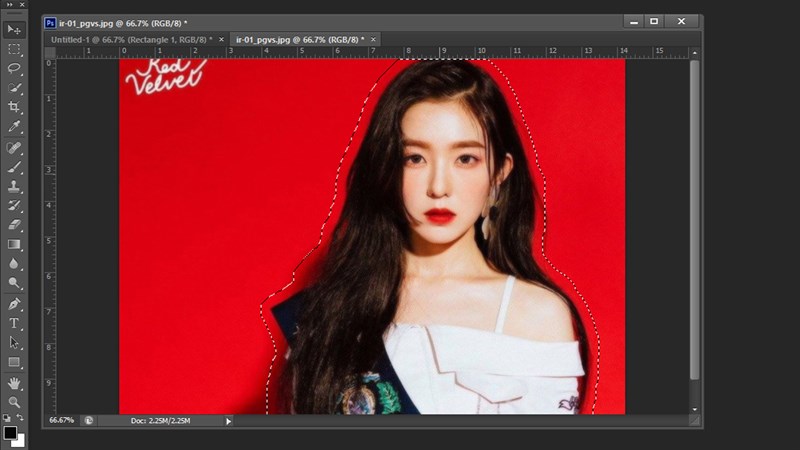The height and width of the screenshot is (450, 800).
Task: Close the ir-01_pgvs.jpg document tab
Action: [373, 39]
